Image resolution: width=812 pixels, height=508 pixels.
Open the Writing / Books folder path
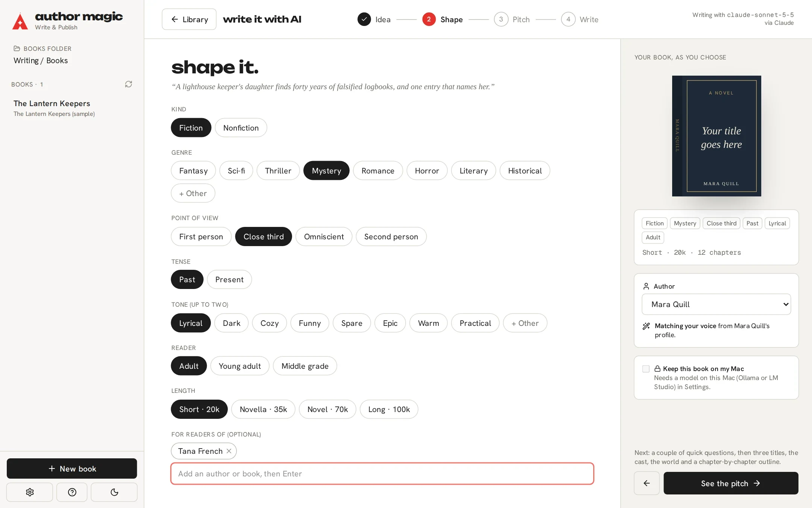41,61
